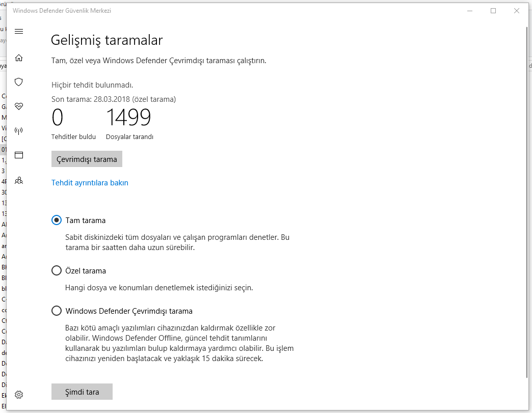Viewport: 532px width, 413px height.
Task: Open the hamburger navigation menu
Action: tap(19, 32)
